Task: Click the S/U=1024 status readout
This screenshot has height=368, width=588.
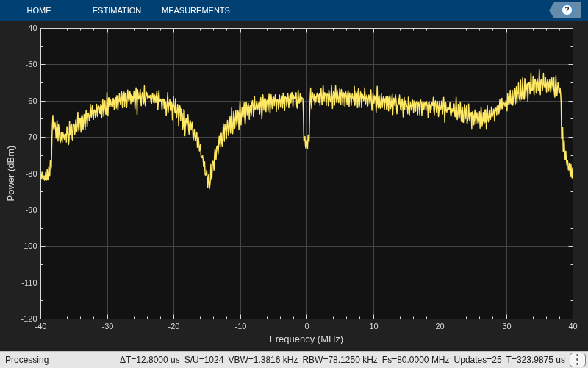Action: (x=204, y=360)
